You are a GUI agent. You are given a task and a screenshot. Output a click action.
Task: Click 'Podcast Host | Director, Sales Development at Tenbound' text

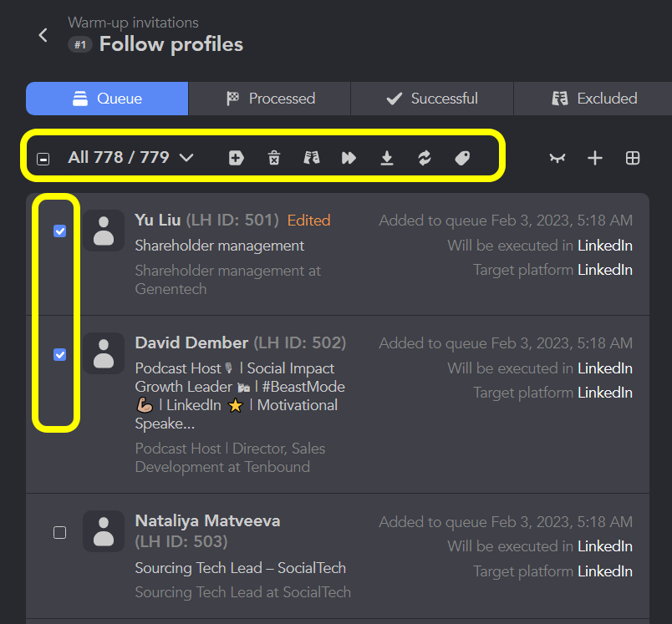(x=230, y=458)
